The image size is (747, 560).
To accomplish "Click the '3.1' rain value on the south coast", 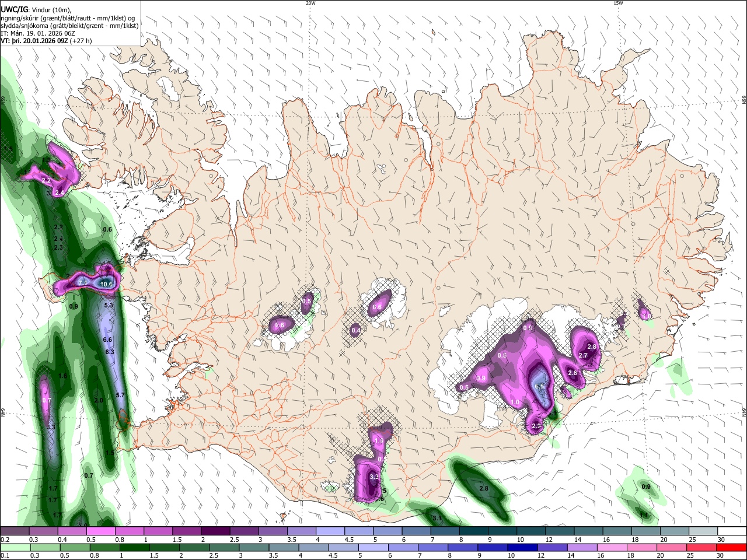I will 437,517.
